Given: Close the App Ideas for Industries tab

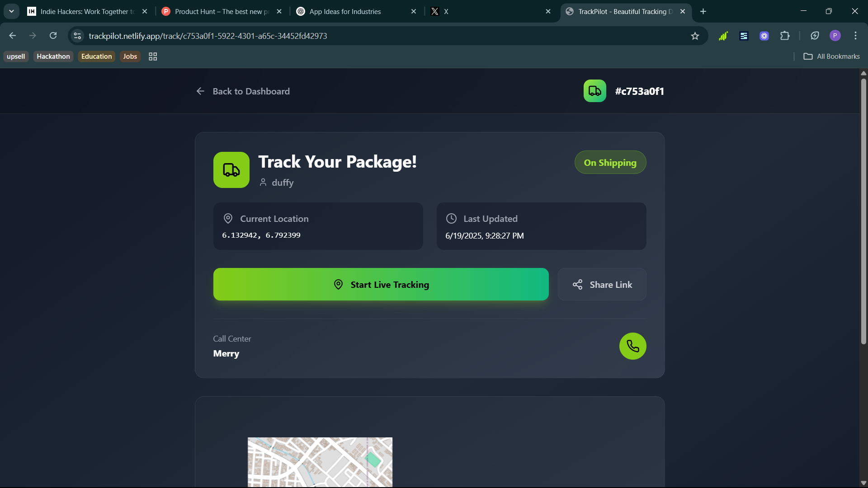Looking at the screenshot, I should [x=413, y=11].
